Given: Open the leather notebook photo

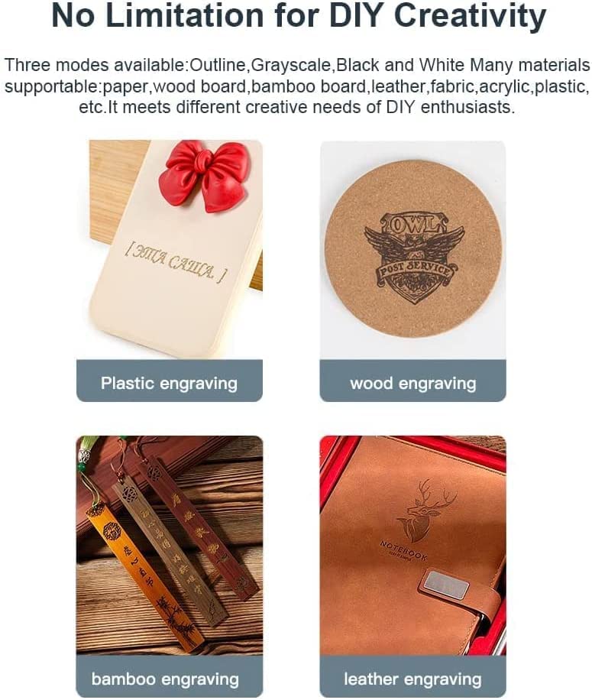Looking at the screenshot, I should (x=412, y=546).
